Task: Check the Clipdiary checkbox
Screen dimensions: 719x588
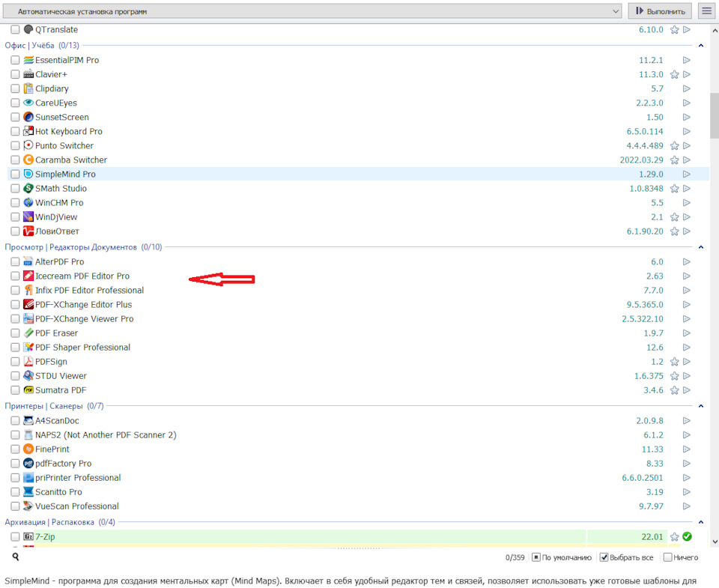Action: (x=15, y=88)
